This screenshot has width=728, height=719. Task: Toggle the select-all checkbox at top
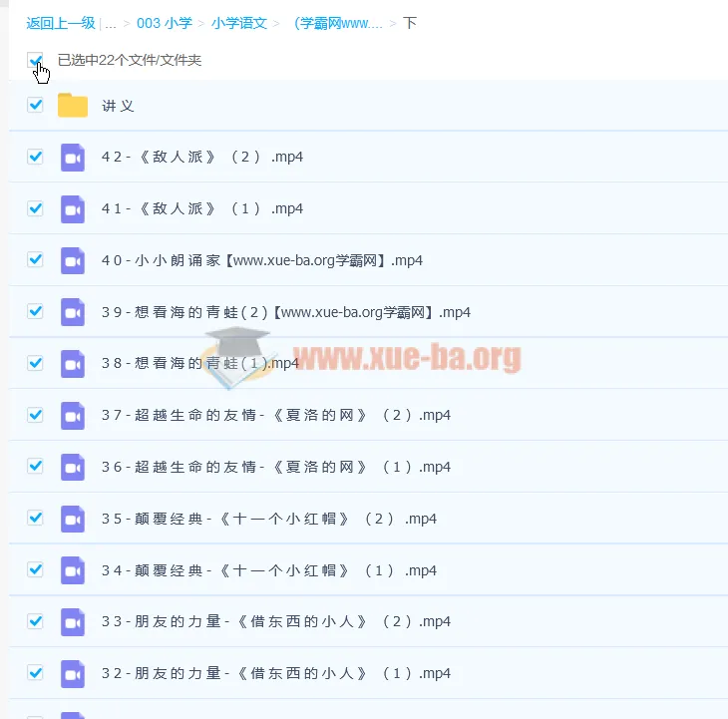36,61
